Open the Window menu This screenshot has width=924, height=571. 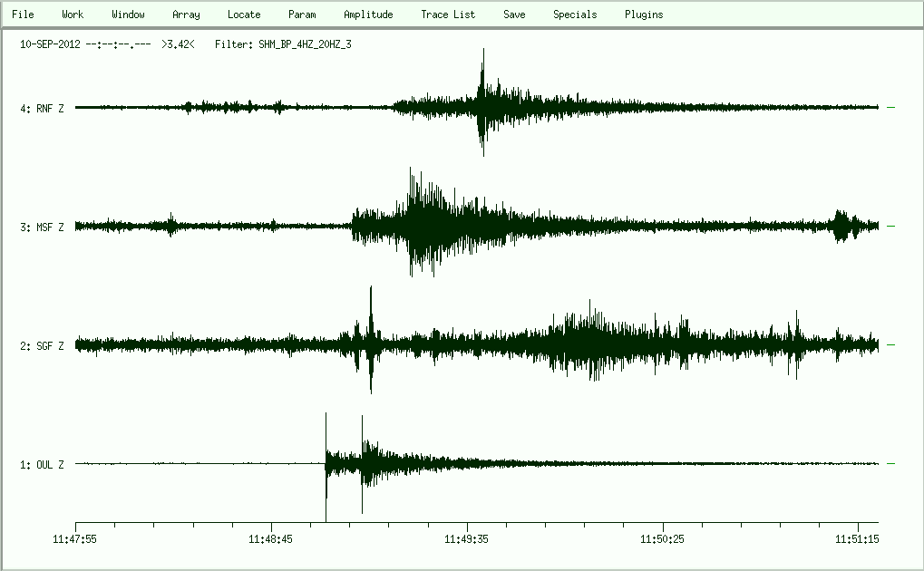[x=128, y=15]
